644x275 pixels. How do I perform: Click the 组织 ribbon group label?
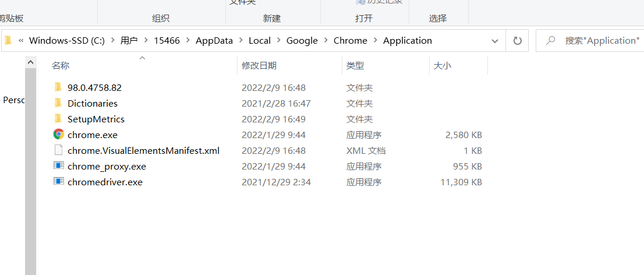point(161,18)
